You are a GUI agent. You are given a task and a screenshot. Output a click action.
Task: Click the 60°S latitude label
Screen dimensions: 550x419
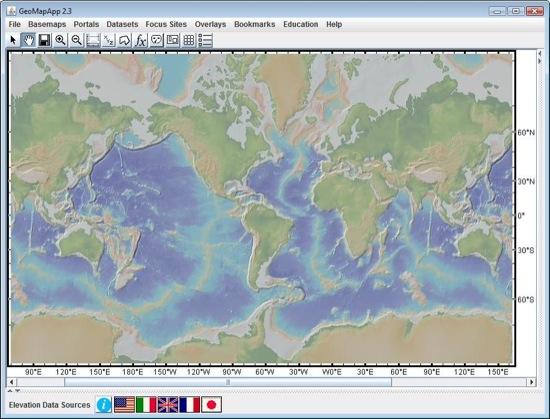[x=526, y=300]
